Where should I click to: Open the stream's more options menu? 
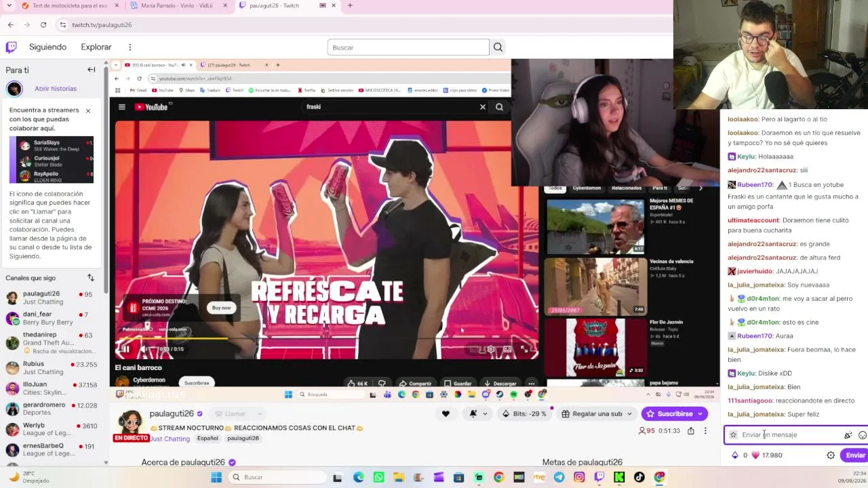point(705,431)
